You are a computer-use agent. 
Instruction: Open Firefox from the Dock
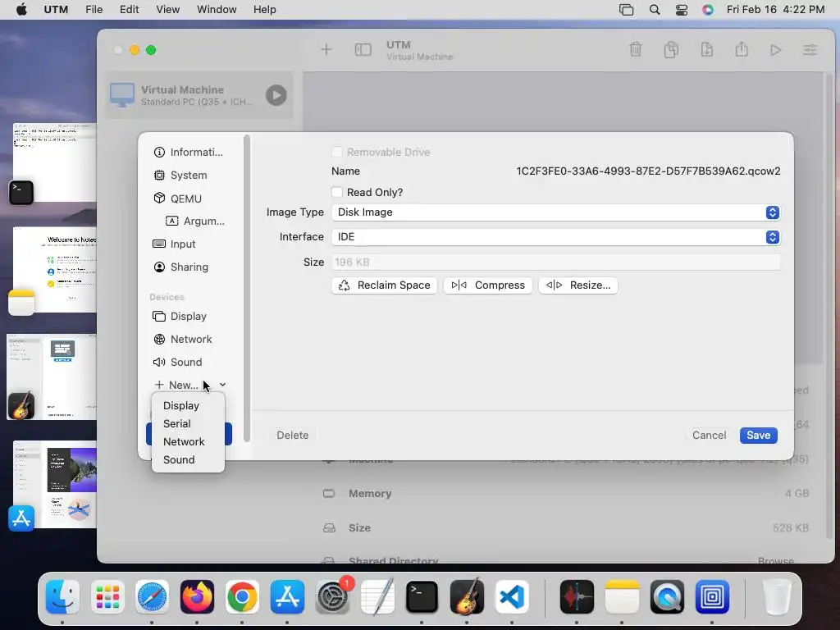coord(197,597)
